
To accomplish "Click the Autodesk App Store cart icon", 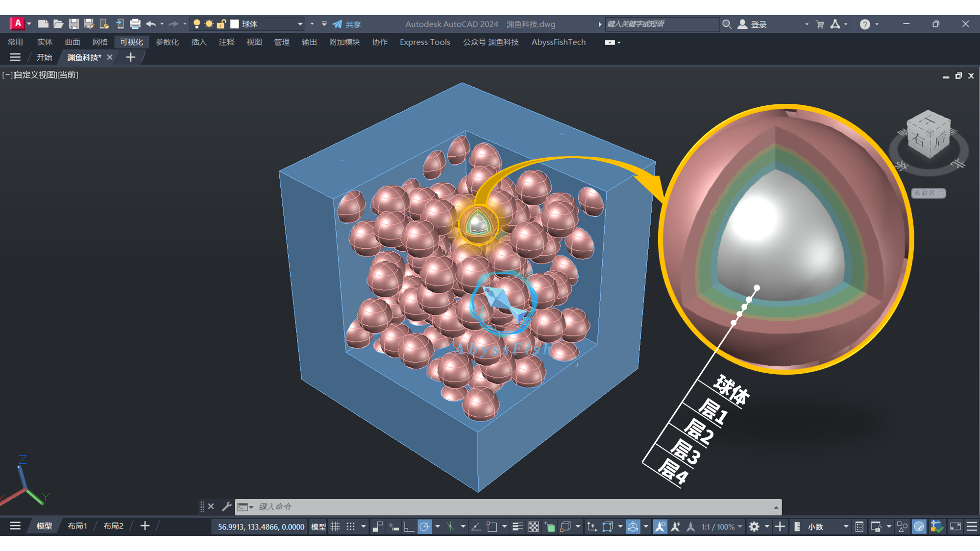I will 820,24.
